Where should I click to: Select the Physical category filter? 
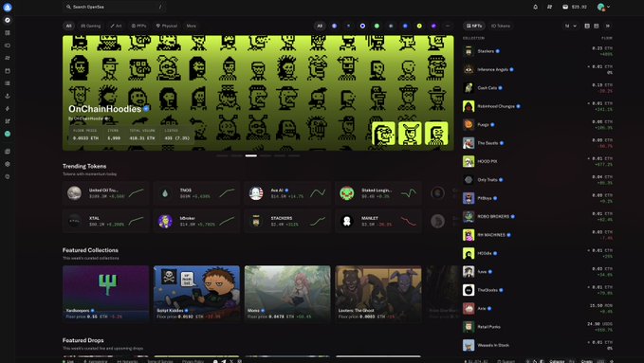point(166,26)
